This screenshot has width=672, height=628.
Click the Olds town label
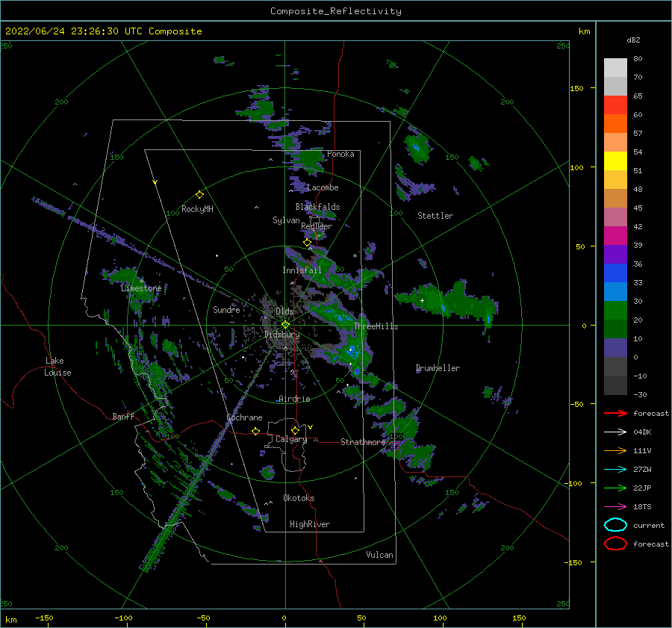coord(284,311)
